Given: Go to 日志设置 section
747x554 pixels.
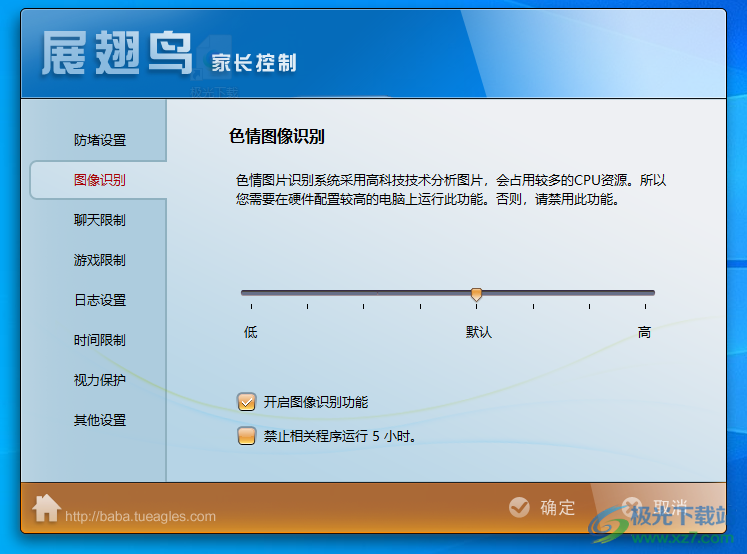Looking at the screenshot, I should pos(100,300).
